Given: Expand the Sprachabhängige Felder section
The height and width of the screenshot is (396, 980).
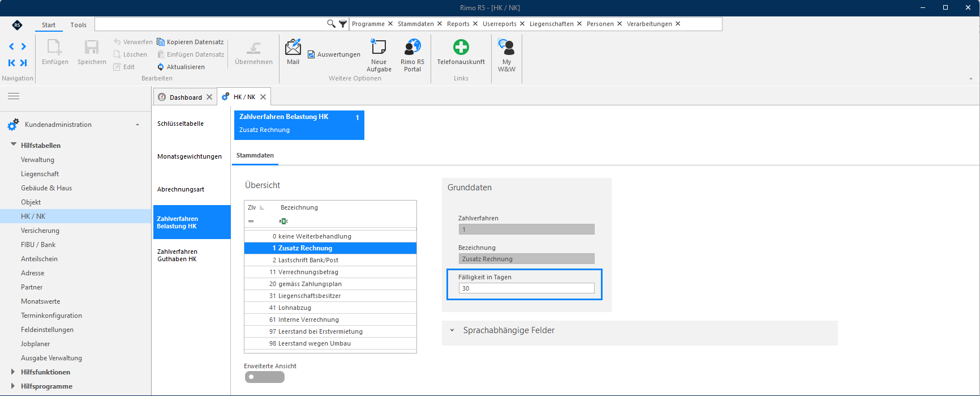Looking at the screenshot, I should pyautogui.click(x=452, y=330).
